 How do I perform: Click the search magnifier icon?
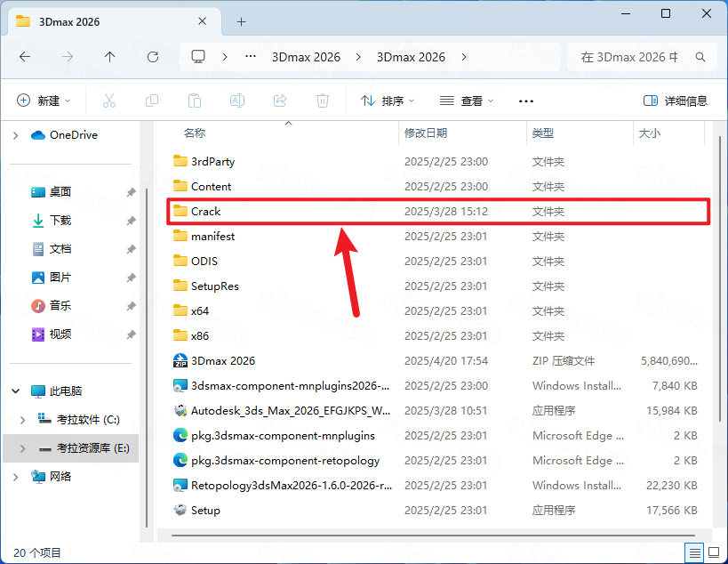pos(700,57)
